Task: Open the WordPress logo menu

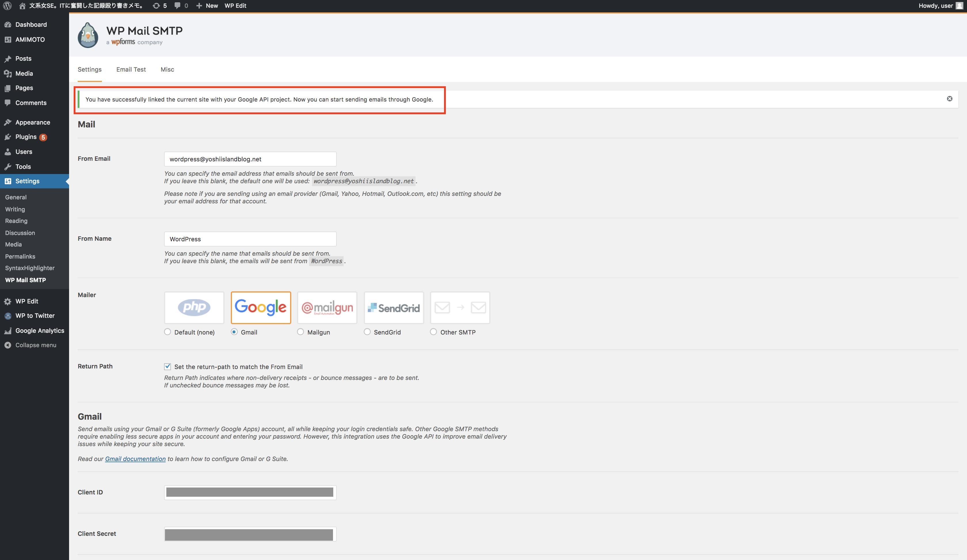Action: 7,6
